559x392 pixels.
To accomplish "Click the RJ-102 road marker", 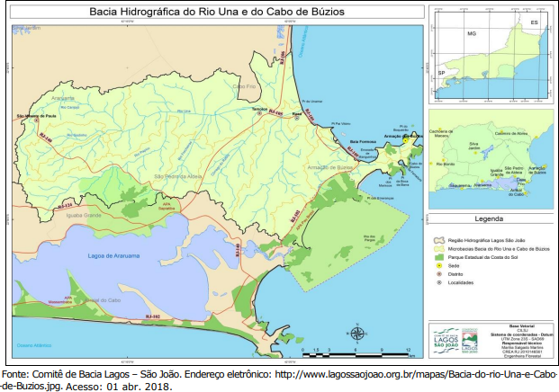I will coord(152,316).
